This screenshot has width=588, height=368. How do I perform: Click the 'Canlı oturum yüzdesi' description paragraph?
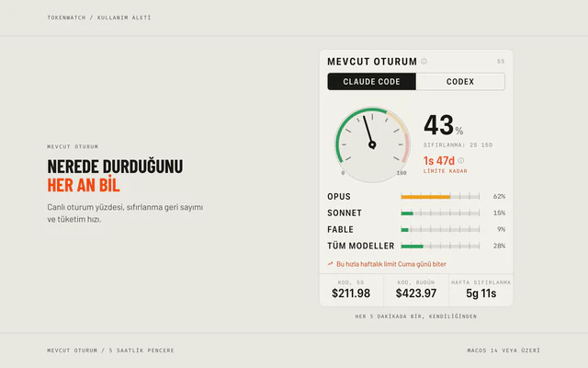point(125,213)
